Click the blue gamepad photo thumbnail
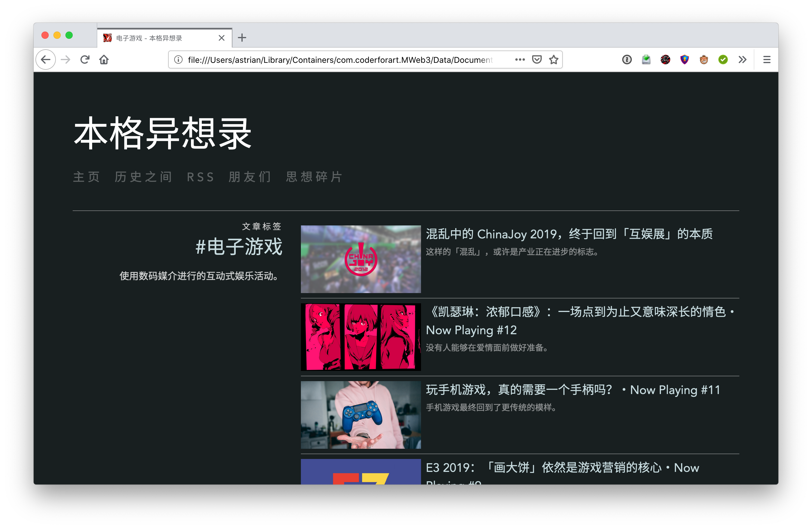 click(x=361, y=415)
